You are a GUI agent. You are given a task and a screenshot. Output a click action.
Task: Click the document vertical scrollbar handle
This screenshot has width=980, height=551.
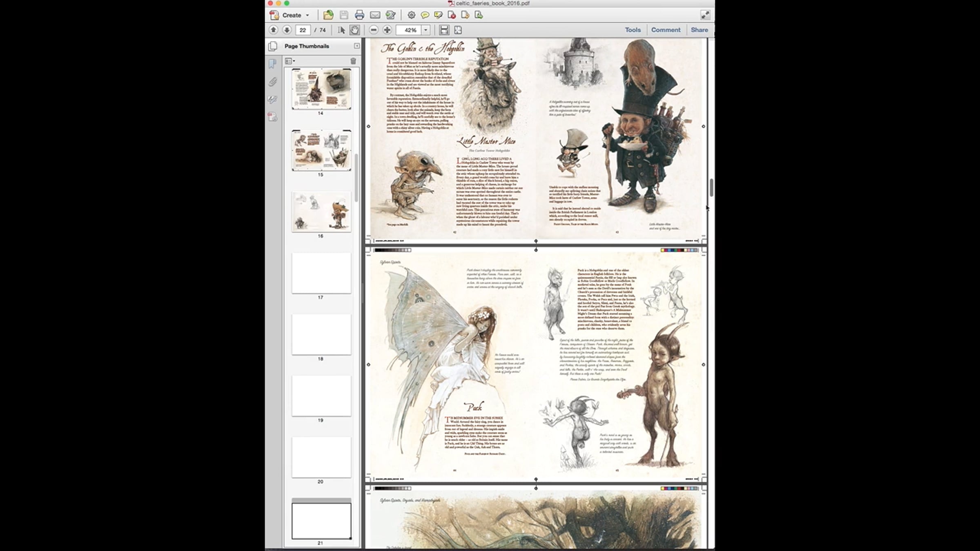(x=711, y=187)
